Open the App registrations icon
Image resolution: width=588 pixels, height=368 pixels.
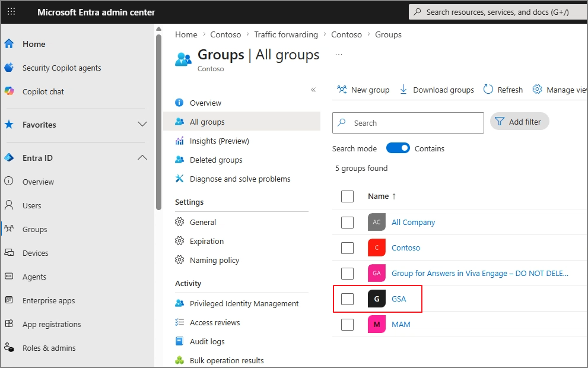[x=9, y=323]
